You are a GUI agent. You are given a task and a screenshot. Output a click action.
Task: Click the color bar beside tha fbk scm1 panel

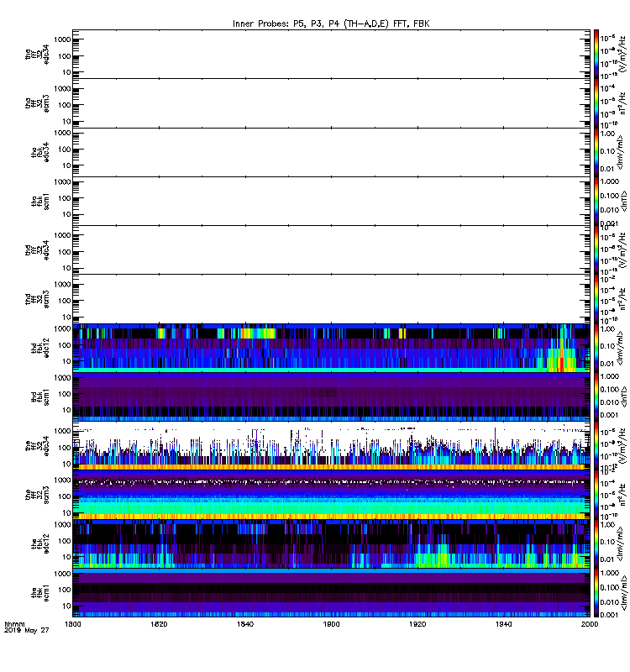pos(596,201)
